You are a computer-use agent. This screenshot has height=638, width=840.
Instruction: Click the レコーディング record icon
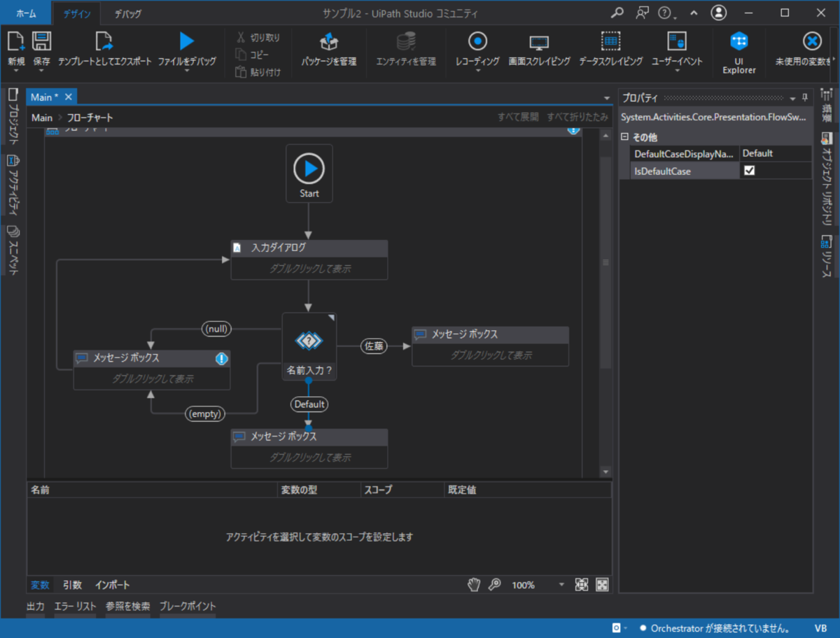coord(477,41)
